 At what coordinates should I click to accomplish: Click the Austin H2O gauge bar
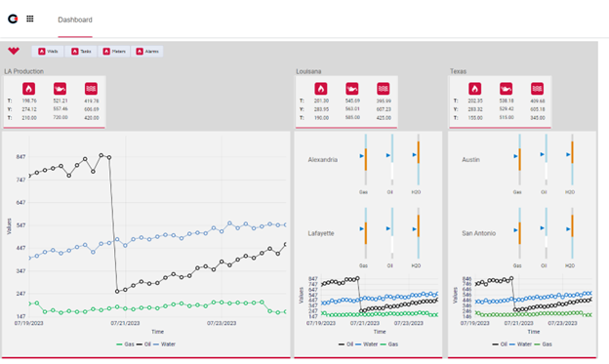[572, 160]
